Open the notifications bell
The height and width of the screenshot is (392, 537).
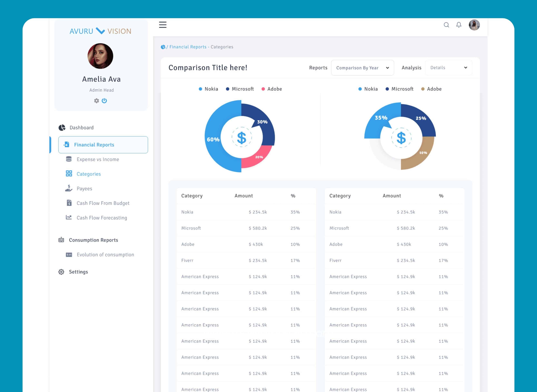[x=459, y=25]
